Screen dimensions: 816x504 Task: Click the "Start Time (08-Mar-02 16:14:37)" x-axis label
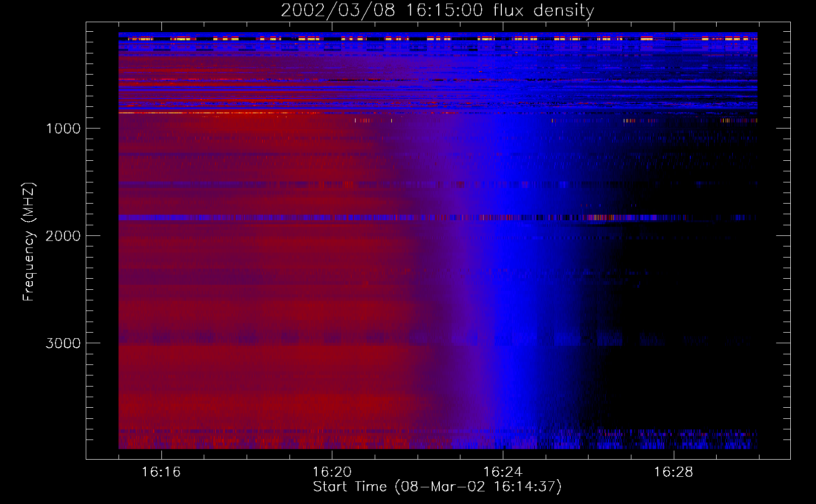point(437,486)
